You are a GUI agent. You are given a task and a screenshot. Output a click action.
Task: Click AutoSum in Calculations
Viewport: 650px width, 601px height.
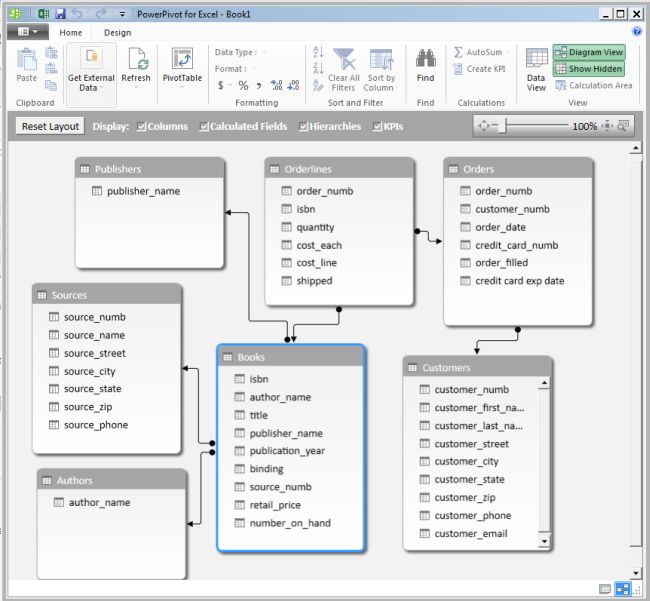pyautogui.click(x=478, y=52)
